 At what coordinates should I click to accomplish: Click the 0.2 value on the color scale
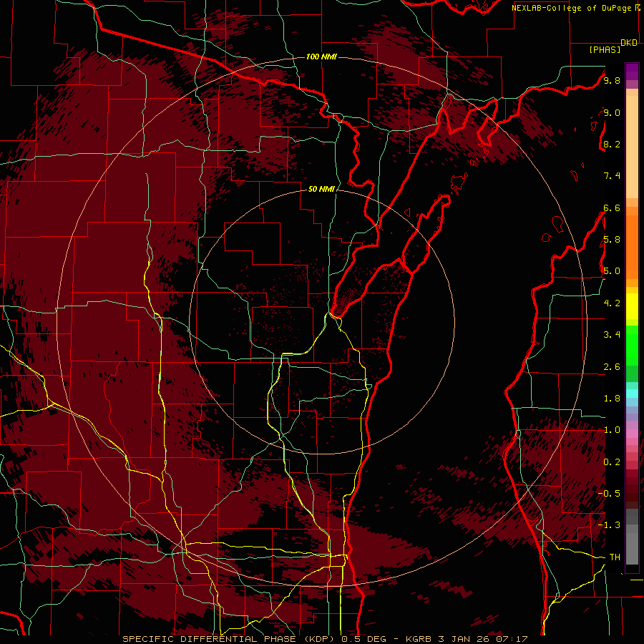[612, 462]
